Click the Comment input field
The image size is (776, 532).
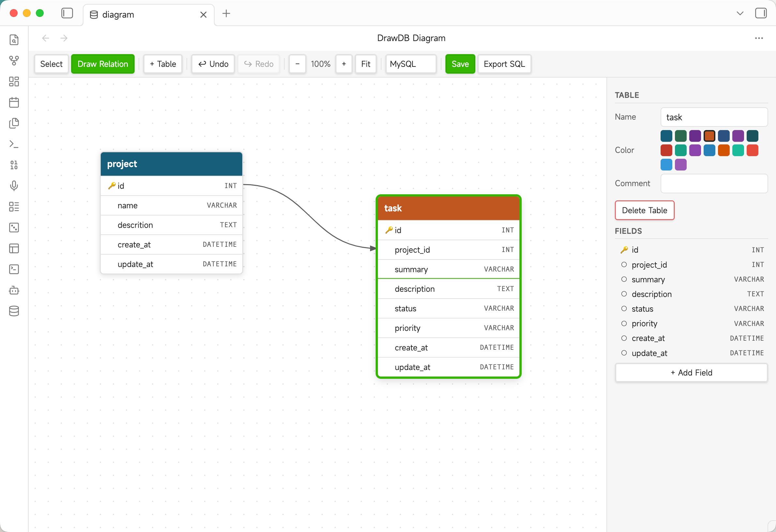pos(714,183)
